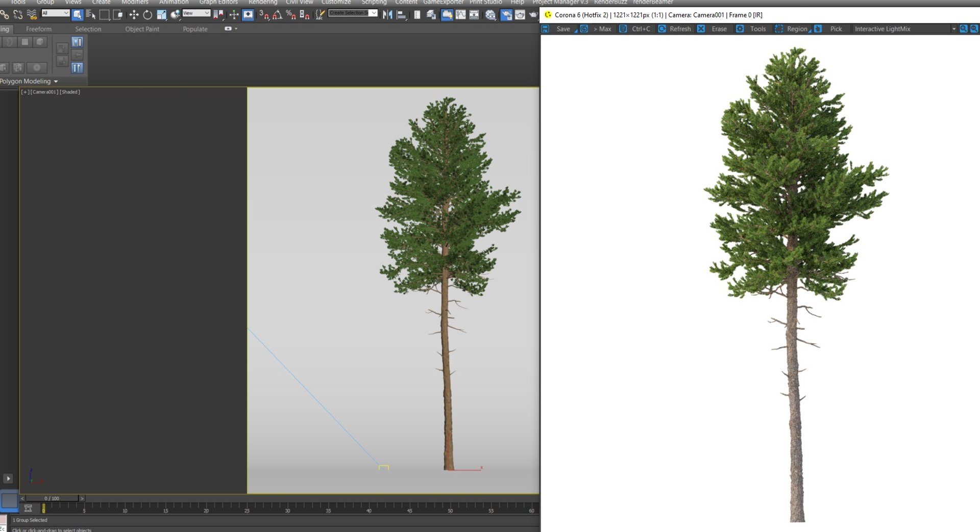Switch to Selection ribbon tab
This screenshot has width=980, height=532.
88,29
